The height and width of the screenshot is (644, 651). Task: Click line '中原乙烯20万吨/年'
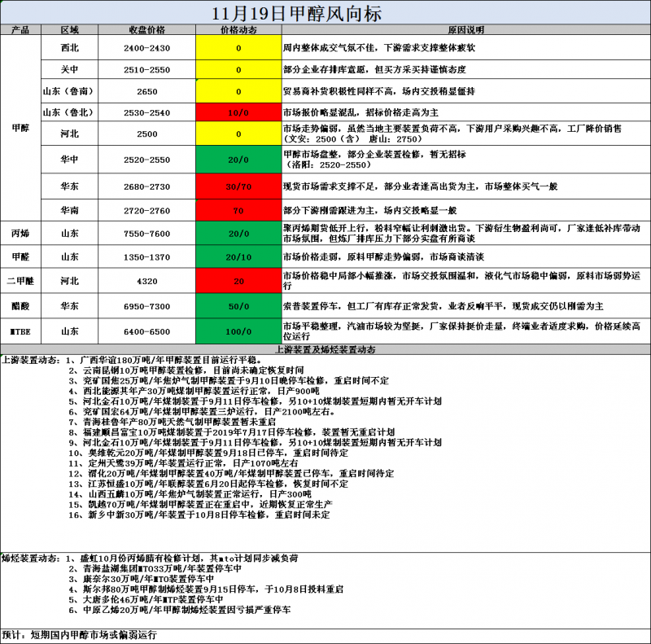(180, 610)
